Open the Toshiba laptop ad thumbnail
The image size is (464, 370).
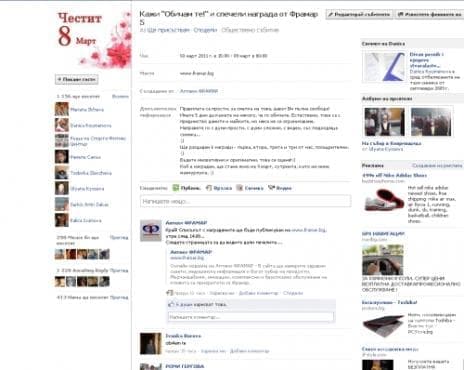(383, 325)
